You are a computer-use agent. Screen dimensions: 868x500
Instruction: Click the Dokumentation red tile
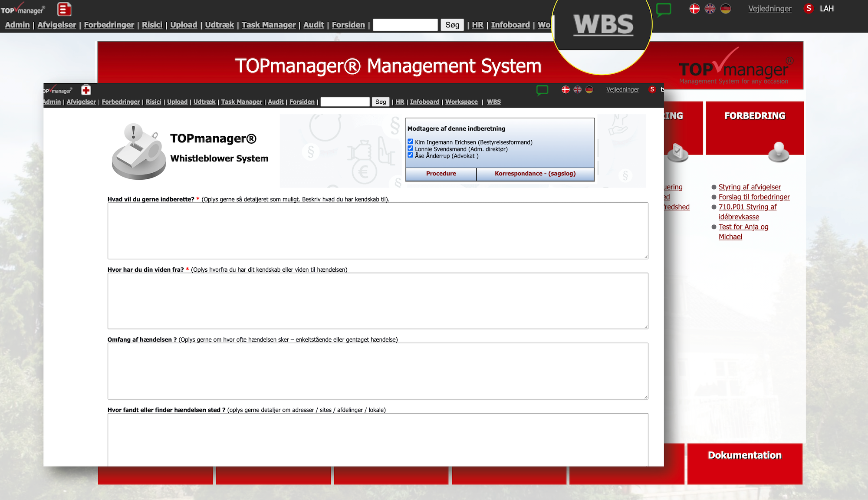tap(745, 464)
